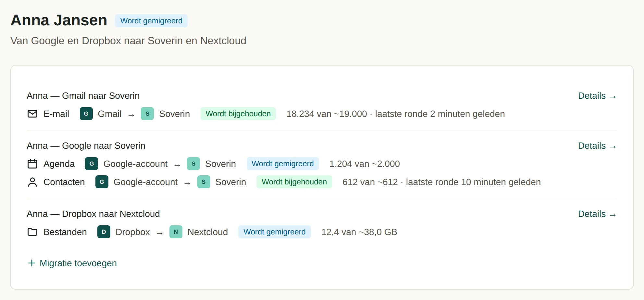The width and height of the screenshot is (644, 300).
Task: Click the G badge in the Agenda row
Action: coord(92,164)
